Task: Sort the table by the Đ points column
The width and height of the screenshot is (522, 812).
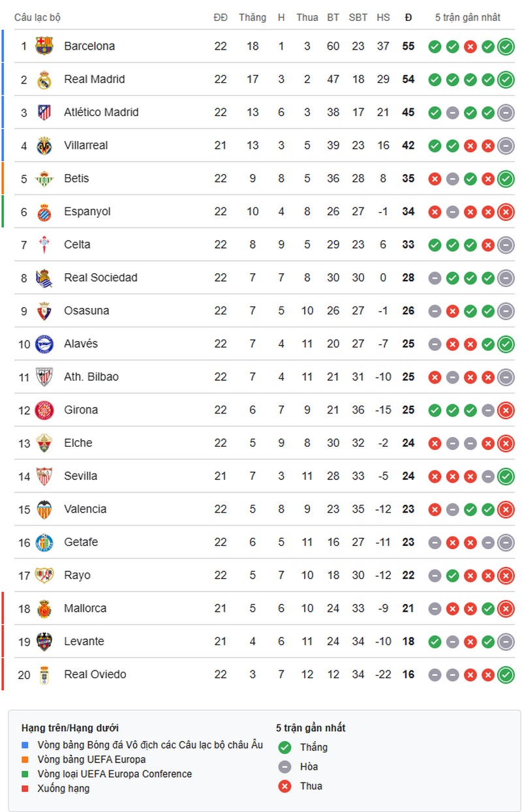Action: pos(408,18)
